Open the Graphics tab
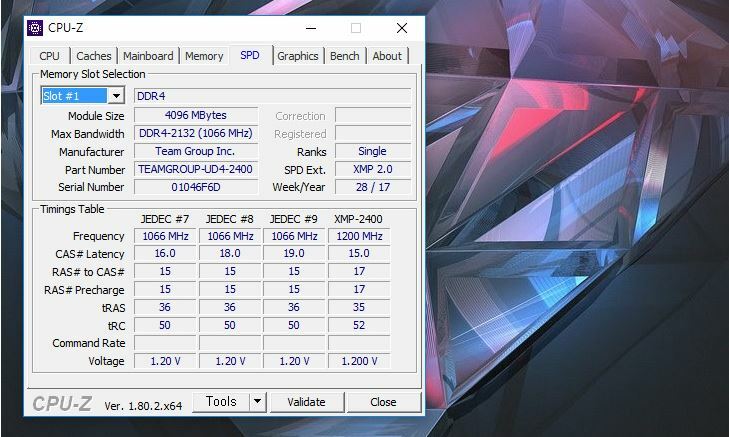 [298, 56]
